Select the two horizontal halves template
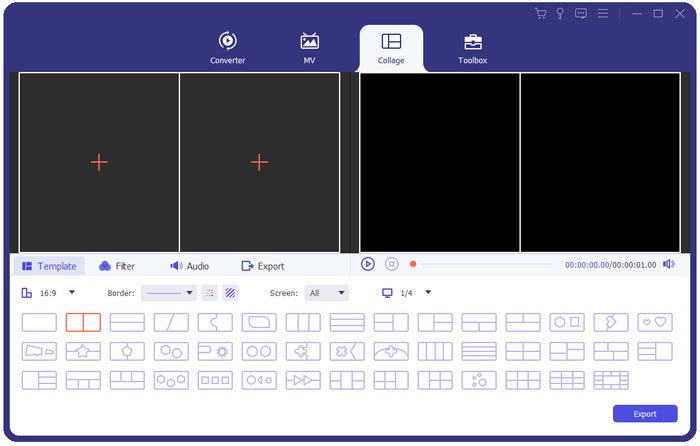The width and height of the screenshot is (700, 446). pos(127,322)
